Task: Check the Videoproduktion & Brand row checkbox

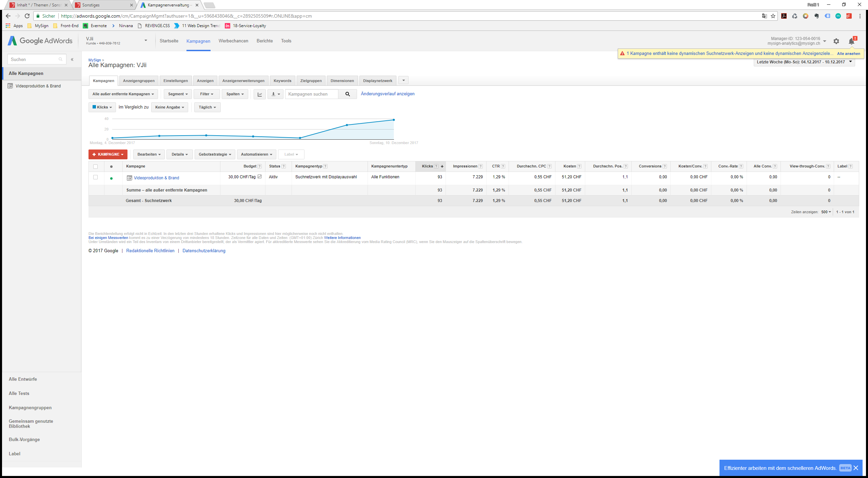Action: pyautogui.click(x=95, y=177)
